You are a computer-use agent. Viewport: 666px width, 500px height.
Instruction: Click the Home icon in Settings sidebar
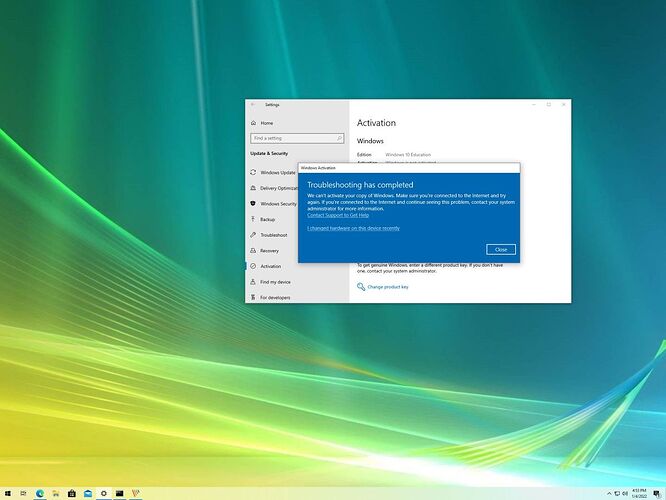(x=254, y=123)
